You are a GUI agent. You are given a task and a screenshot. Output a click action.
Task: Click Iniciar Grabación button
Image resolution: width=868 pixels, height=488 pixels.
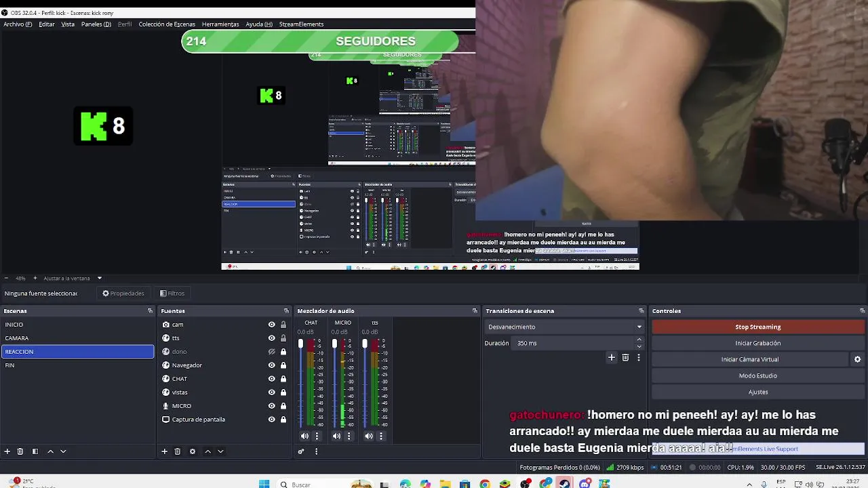(x=757, y=343)
